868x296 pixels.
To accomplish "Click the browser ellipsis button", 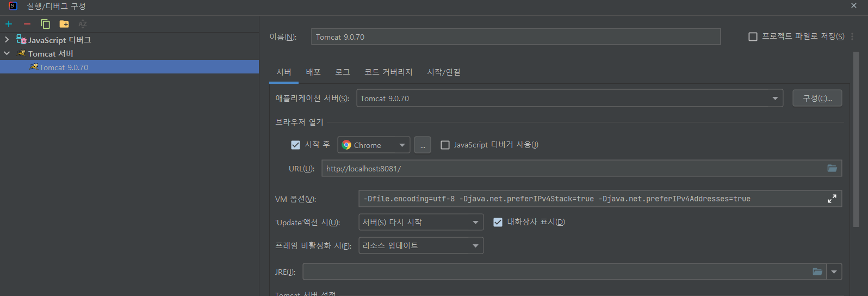I will [423, 145].
